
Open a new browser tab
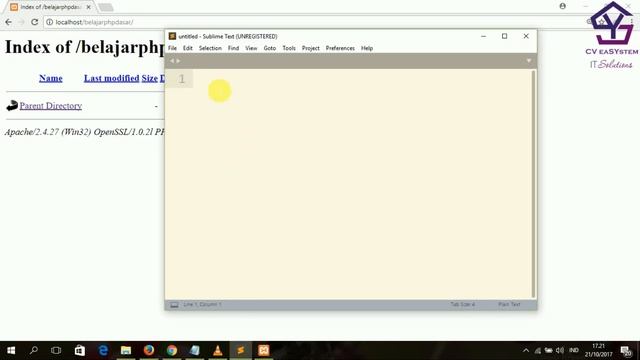click(106, 7)
